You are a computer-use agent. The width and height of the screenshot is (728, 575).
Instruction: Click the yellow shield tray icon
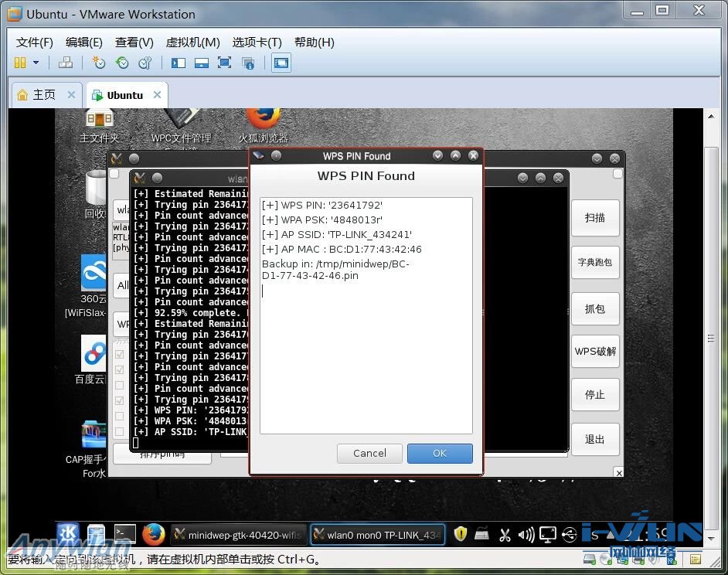point(460,534)
